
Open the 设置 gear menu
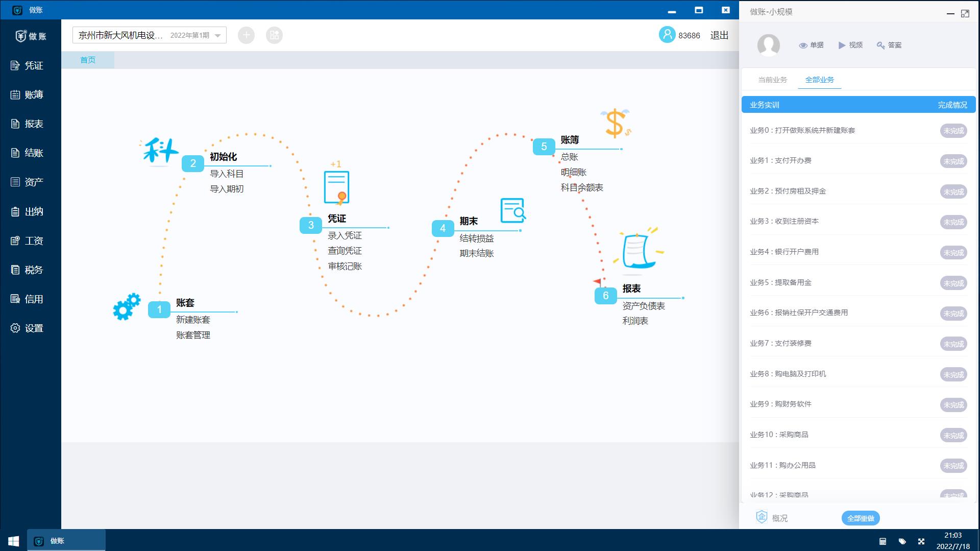click(28, 328)
